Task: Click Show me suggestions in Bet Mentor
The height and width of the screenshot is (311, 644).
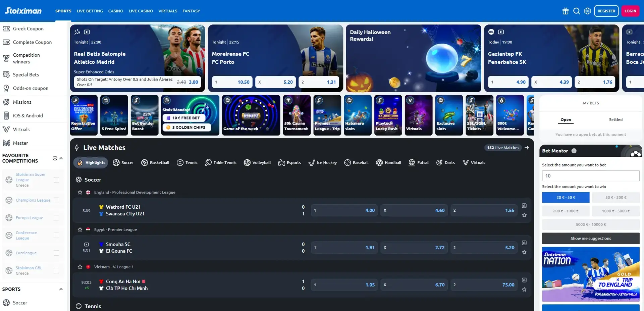Action: pos(591,238)
